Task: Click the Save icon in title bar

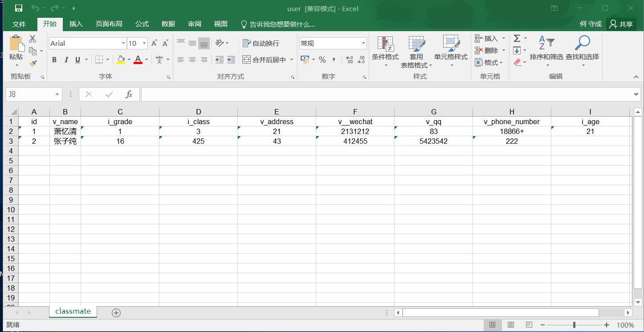Action: click(19, 8)
